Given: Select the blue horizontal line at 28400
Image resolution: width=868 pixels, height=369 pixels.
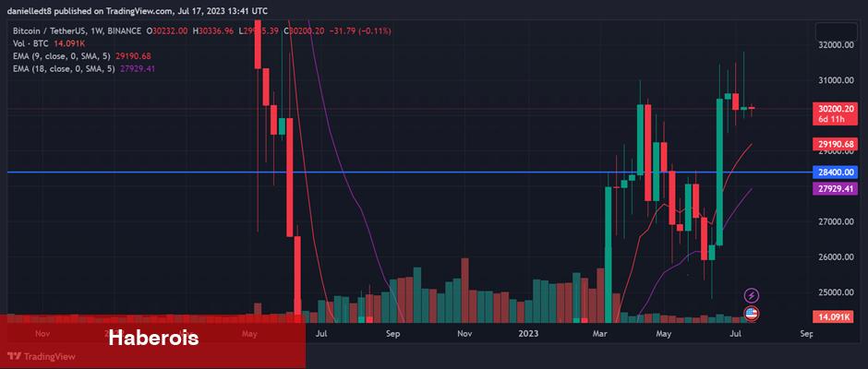Looking at the screenshot, I should pyautogui.click(x=410, y=173).
